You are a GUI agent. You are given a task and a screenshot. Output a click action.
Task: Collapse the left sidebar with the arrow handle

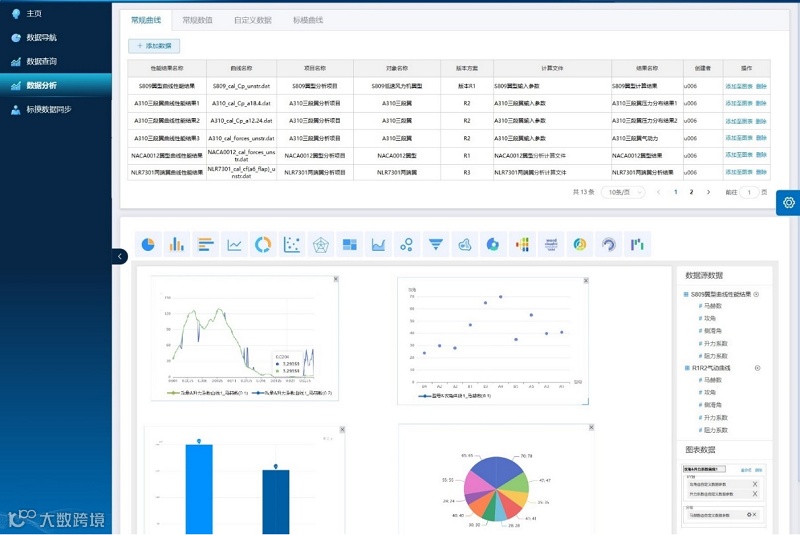(x=119, y=256)
